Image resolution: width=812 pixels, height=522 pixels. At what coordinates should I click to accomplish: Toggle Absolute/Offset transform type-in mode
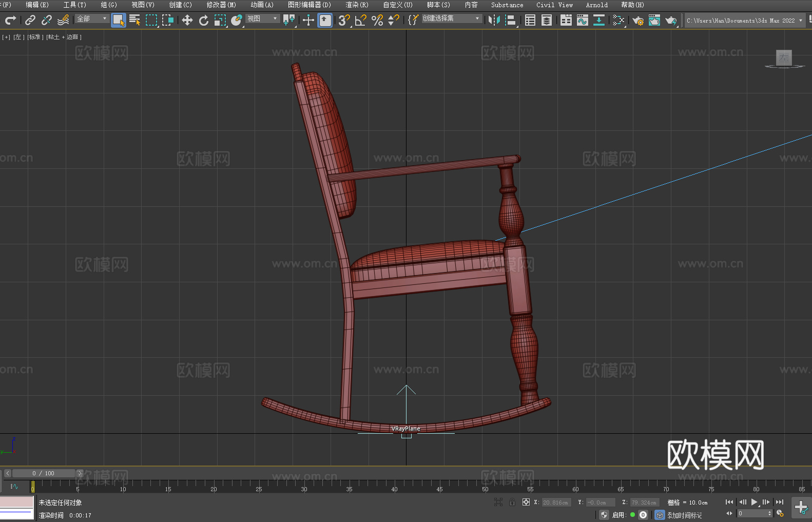(x=526, y=502)
